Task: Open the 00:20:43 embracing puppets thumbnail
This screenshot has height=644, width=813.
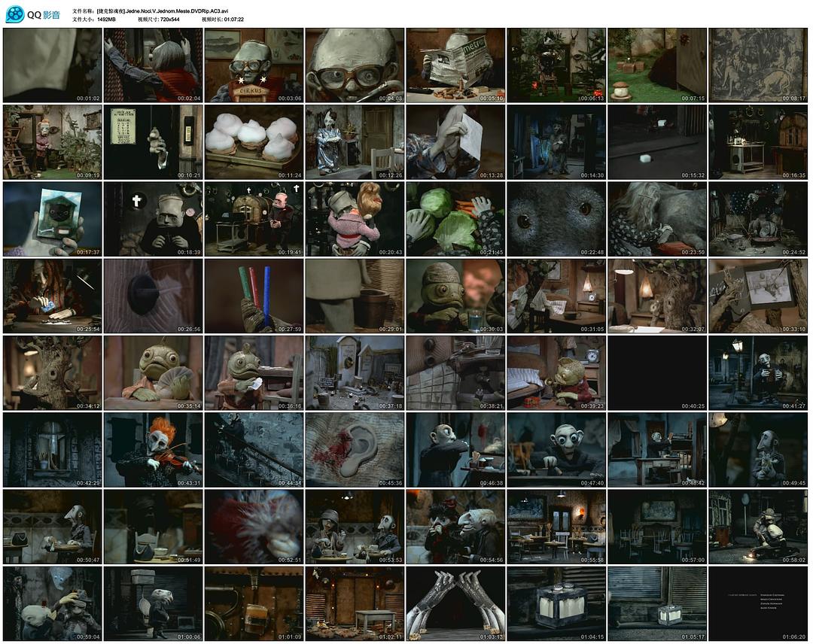Action: (x=355, y=219)
